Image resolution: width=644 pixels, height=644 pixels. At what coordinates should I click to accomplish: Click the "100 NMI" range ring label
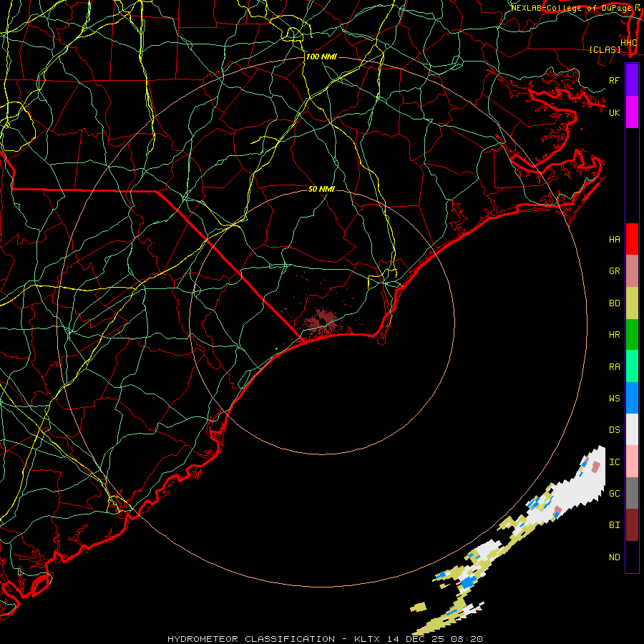(321, 57)
